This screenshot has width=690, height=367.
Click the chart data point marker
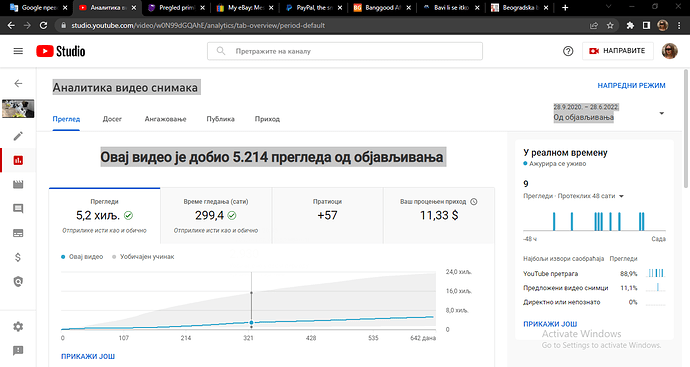pyautogui.click(x=252, y=323)
